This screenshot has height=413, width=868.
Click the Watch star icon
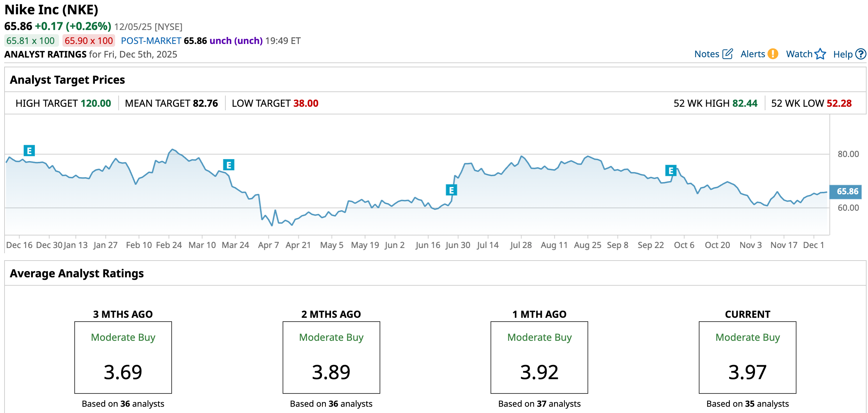(x=820, y=54)
